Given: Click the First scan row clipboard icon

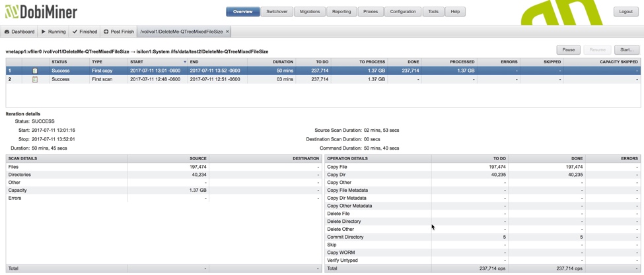Looking at the screenshot, I should click(35, 79).
